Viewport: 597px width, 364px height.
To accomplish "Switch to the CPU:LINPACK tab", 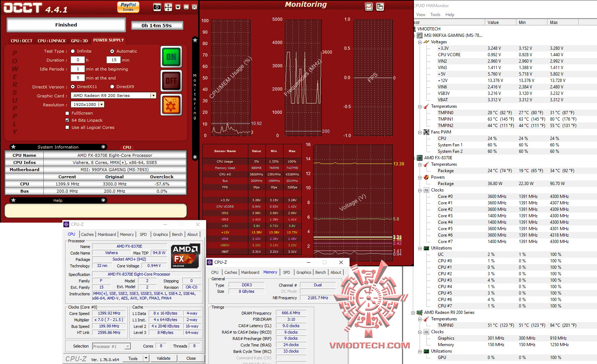I will (52, 41).
